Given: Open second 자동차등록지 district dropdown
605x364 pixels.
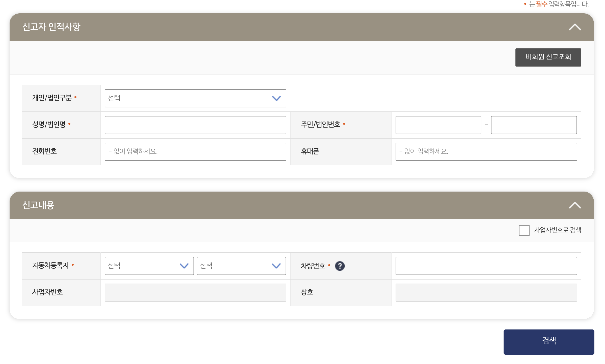Looking at the screenshot, I should [x=241, y=266].
